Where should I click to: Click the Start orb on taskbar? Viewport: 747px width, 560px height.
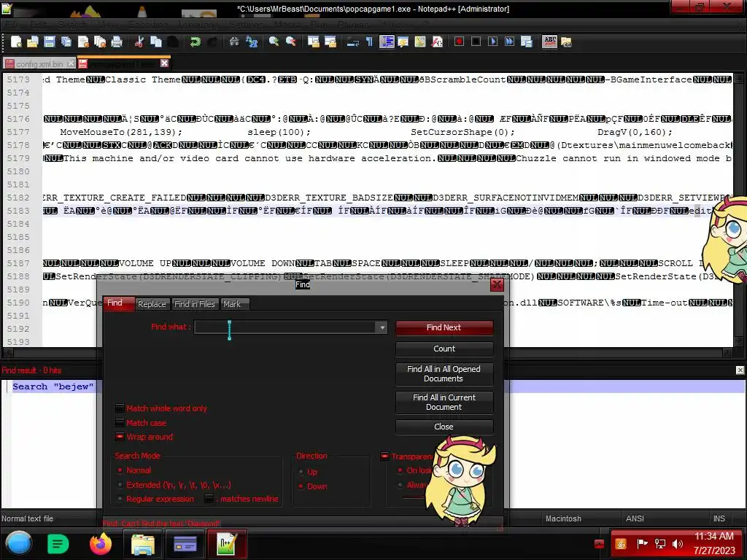[x=18, y=543]
